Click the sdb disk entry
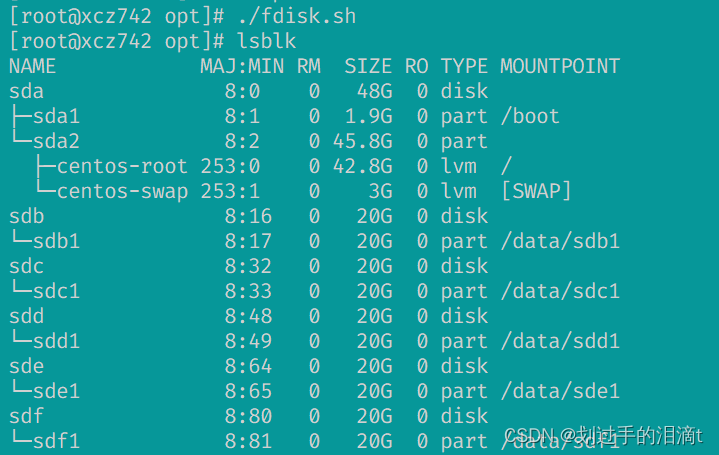 click(27, 216)
